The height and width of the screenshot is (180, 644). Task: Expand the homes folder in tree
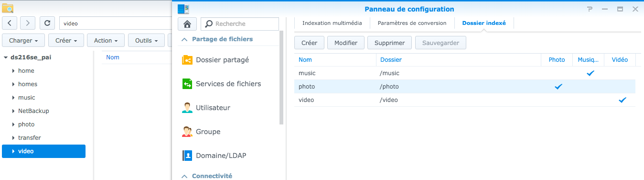(x=13, y=84)
